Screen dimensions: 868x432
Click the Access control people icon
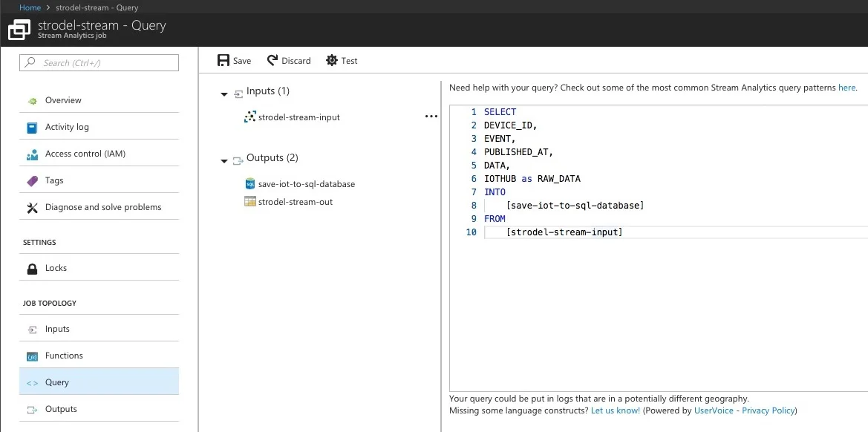pyautogui.click(x=32, y=154)
